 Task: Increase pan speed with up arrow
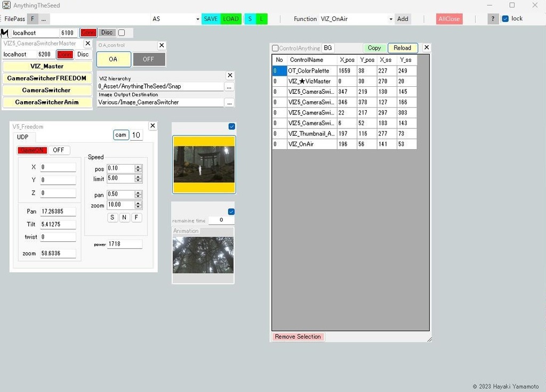tap(138, 192)
